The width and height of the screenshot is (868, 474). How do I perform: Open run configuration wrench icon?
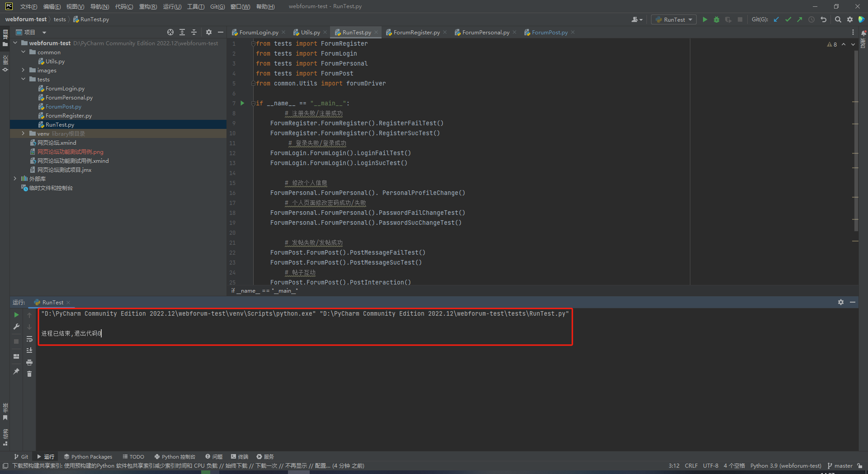point(16,327)
